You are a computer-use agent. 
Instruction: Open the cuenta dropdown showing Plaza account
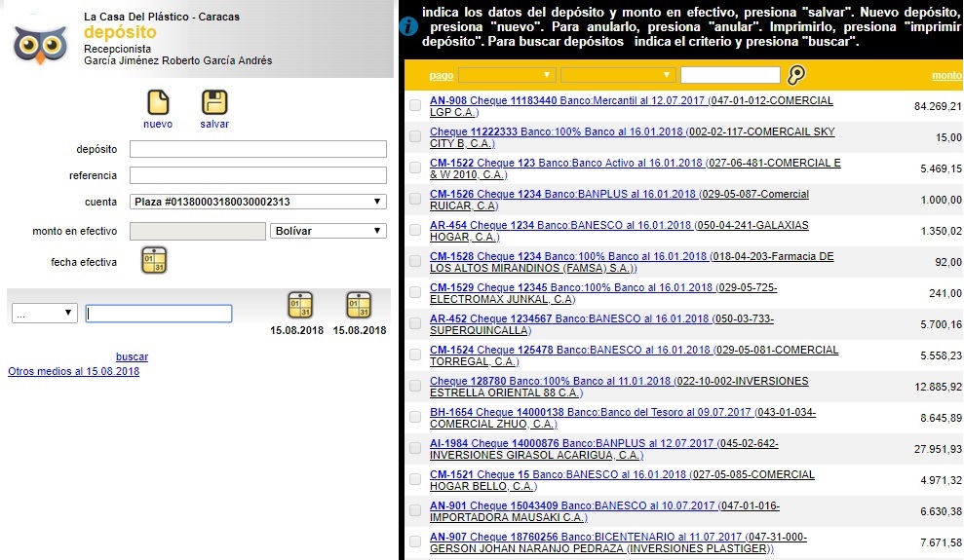pyautogui.click(x=257, y=202)
